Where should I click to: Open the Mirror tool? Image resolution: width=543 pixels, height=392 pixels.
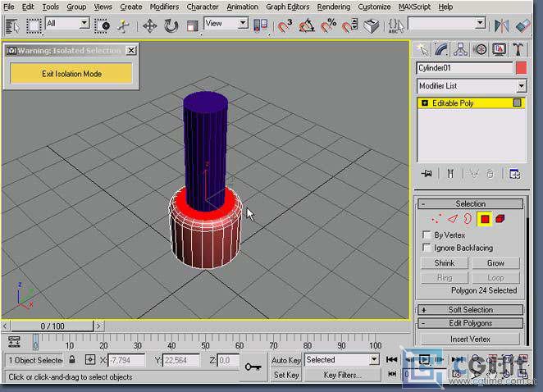pos(501,25)
